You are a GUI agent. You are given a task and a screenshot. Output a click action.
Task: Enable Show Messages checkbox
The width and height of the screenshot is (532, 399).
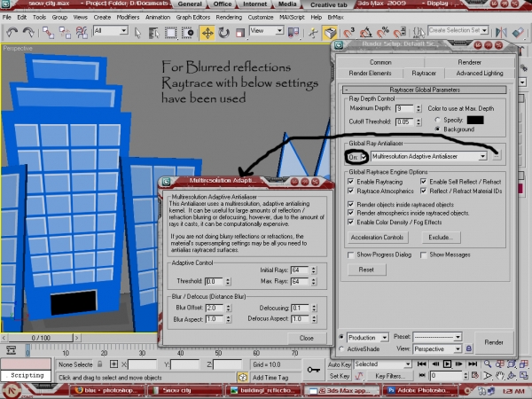tap(424, 254)
